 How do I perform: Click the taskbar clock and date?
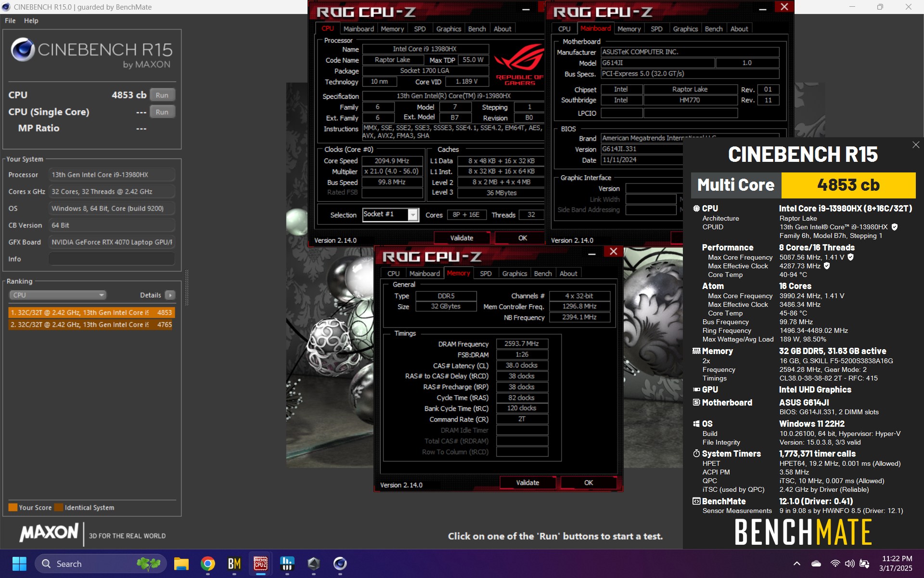(897, 563)
